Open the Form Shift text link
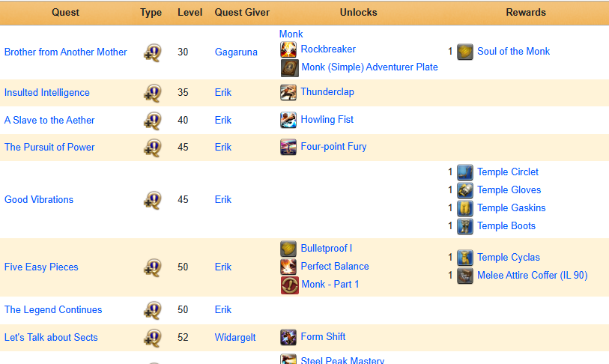609x364 pixels. (x=323, y=337)
